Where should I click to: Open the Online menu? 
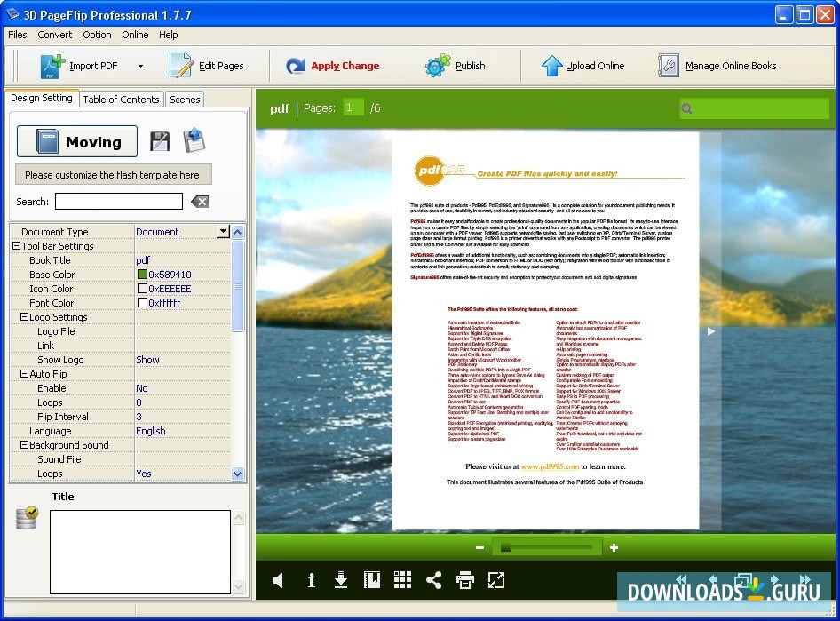click(135, 35)
